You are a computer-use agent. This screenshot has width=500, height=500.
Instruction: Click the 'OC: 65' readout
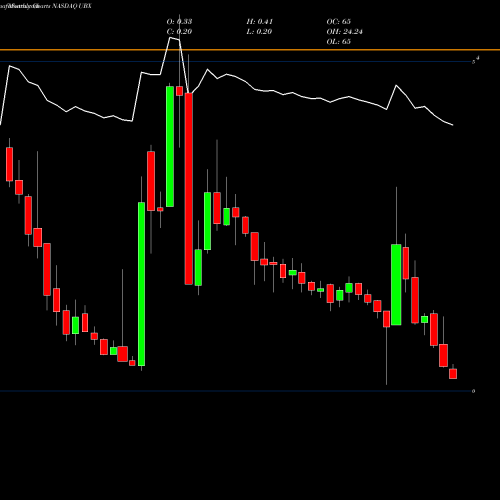point(339,21)
